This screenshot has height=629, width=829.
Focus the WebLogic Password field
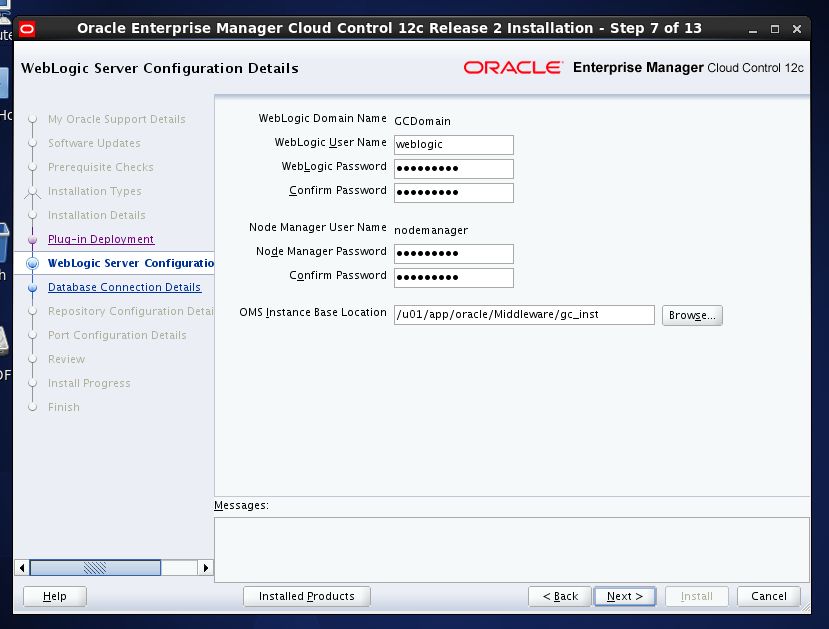pyautogui.click(x=453, y=169)
